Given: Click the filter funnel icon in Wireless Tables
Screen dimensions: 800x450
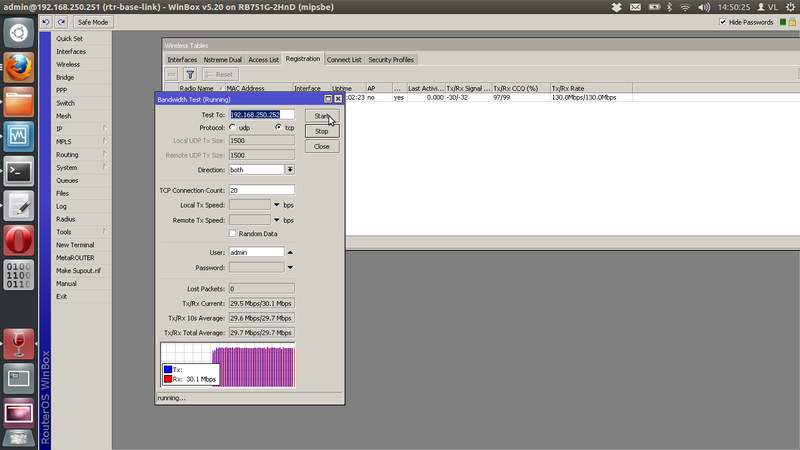Looking at the screenshot, I should coord(190,74).
